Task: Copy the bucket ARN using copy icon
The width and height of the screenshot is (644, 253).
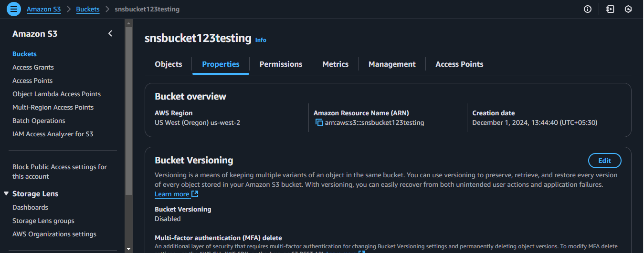Action: point(319,123)
